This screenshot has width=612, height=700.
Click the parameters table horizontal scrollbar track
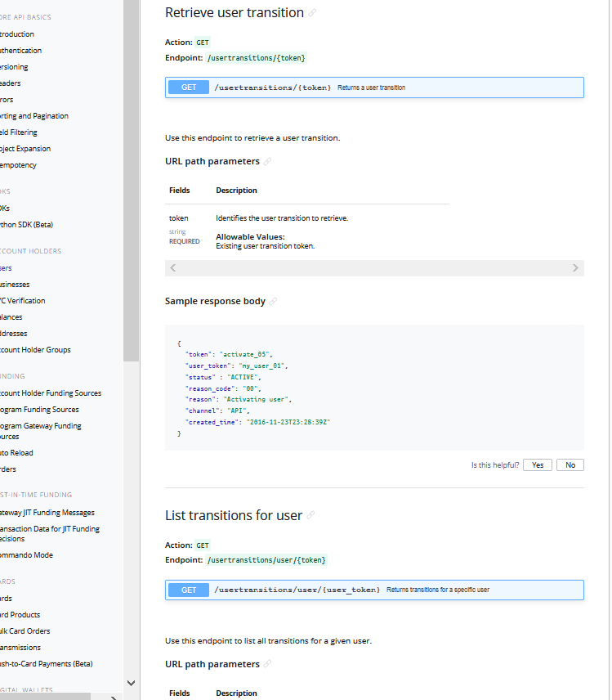pyautogui.click(x=374, y=268)
